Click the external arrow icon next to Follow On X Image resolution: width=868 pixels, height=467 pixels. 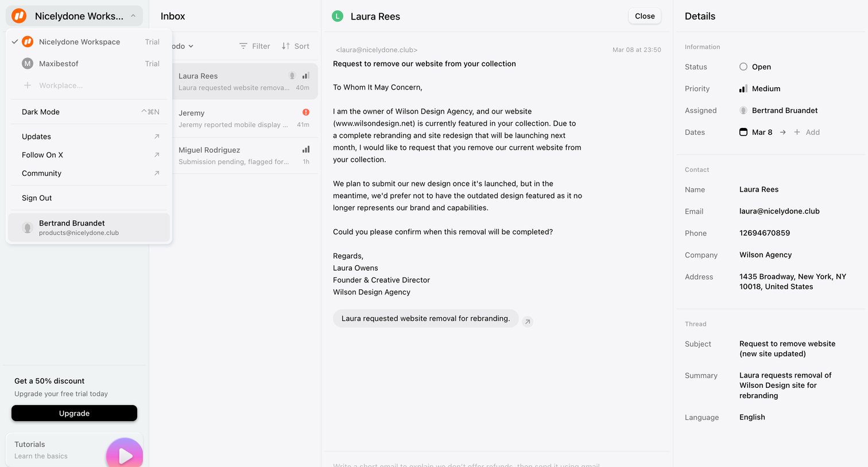point(157,155)
